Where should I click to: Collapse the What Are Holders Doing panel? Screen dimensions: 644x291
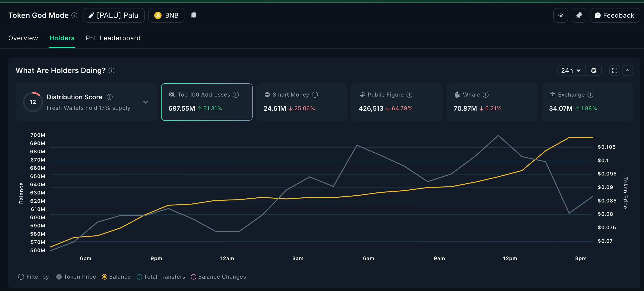click(x=628, y=70)
